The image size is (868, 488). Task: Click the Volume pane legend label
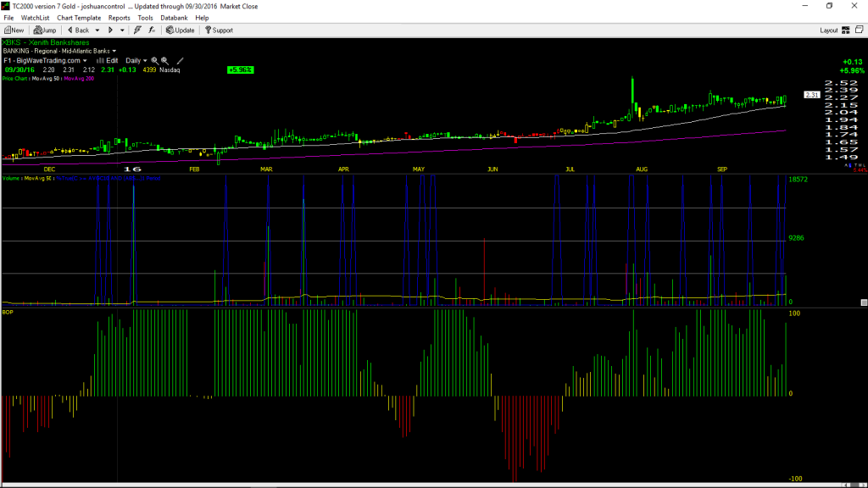(x=12, y=178)
